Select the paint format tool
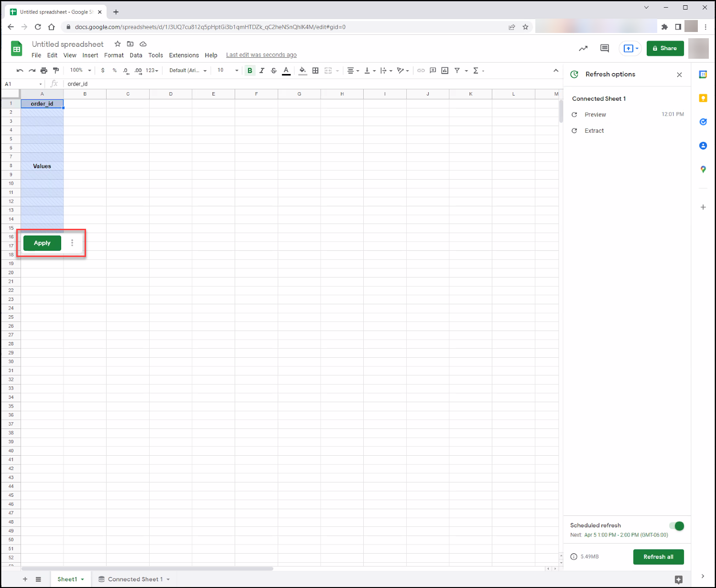This screenshot has height=588, width=716. [x=56, y=70]
